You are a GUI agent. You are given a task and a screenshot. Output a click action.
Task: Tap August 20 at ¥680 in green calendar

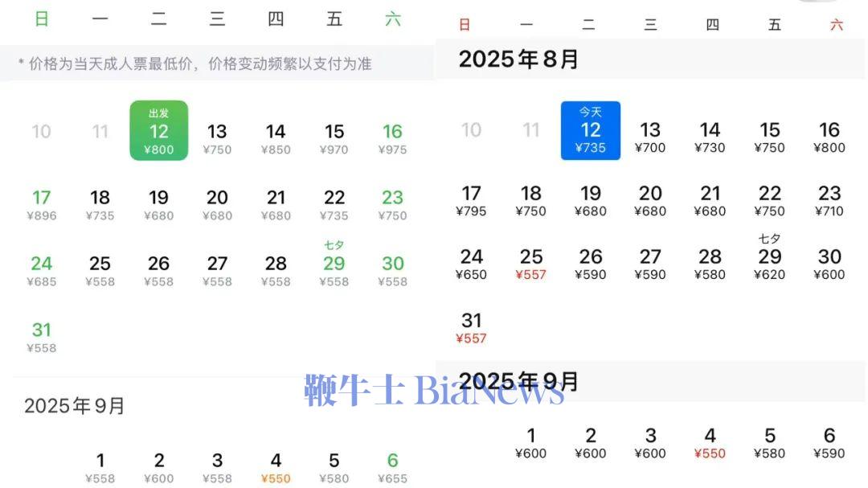point(217,205)
